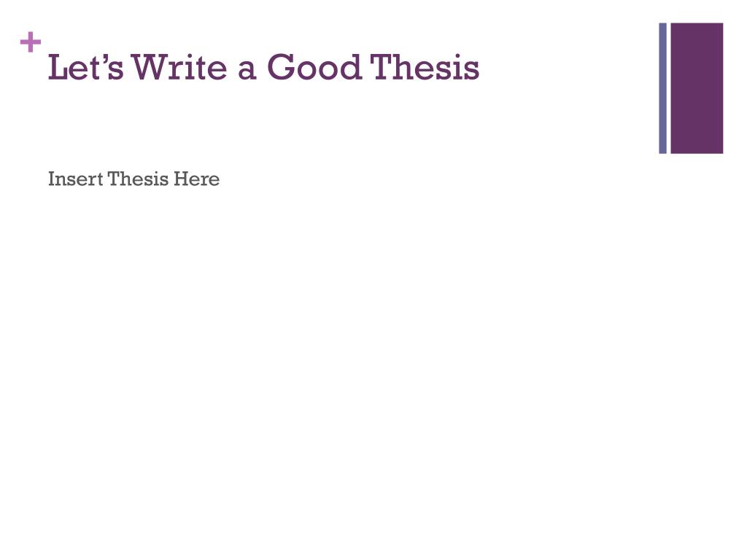The height and width of the screenshot is (560, 747).
Task: Select the dark purple rectangle shape
Action: [x=697, y=88]
